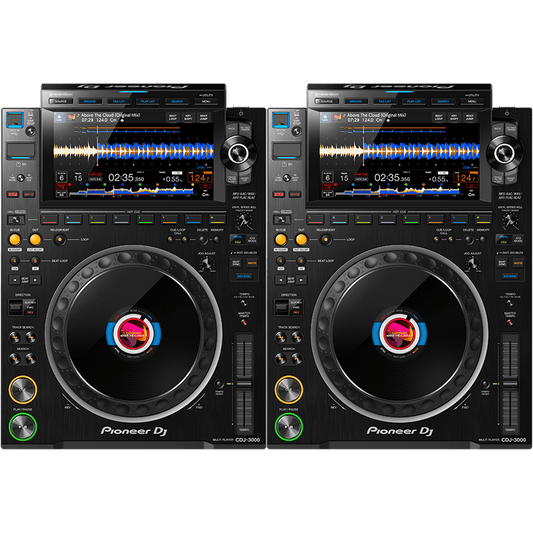Skip to next track with Track Search on left CDJ
533x533 pixels.
[x=31, y=337]
